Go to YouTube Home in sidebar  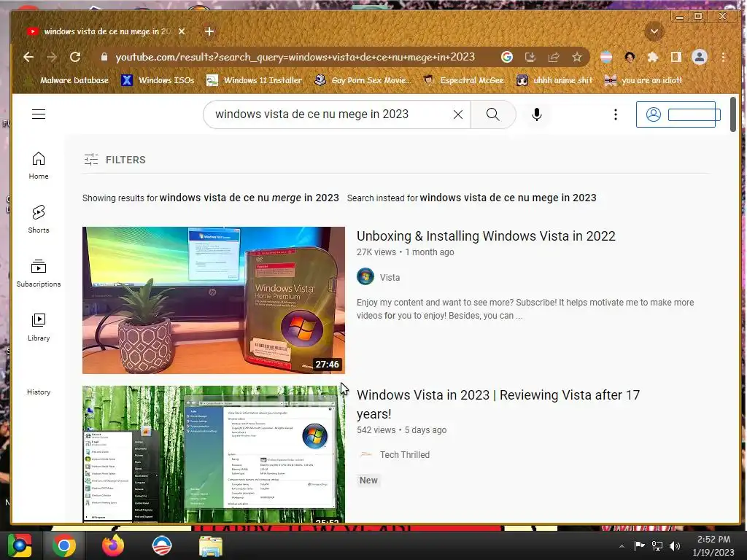tap(39, 166)
